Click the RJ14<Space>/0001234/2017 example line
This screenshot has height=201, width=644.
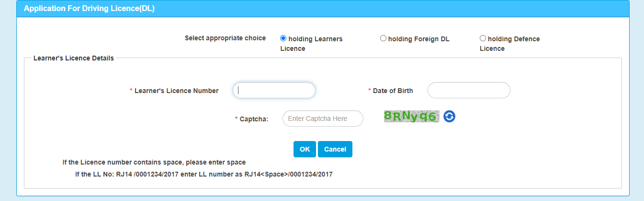tap(203, 175)
